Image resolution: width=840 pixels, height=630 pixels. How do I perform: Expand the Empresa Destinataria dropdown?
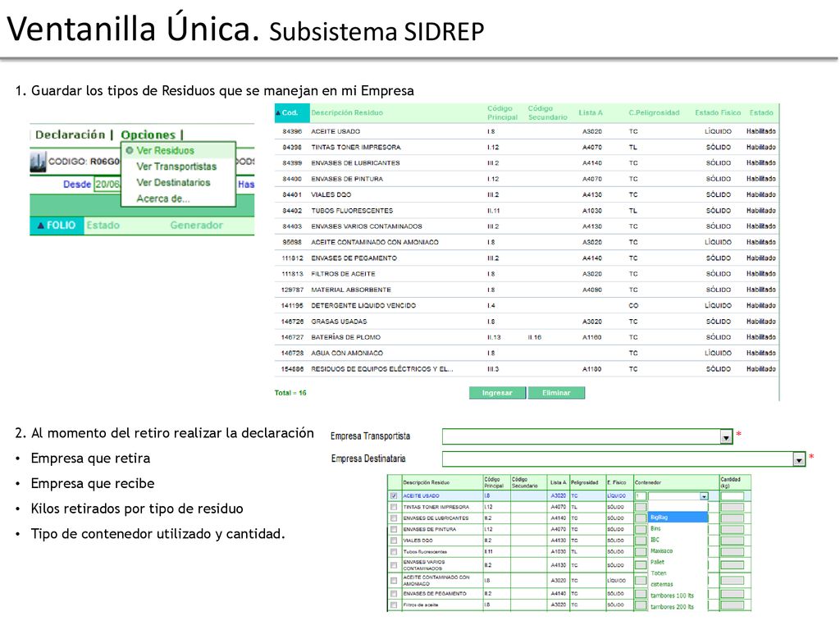point(799,459)
